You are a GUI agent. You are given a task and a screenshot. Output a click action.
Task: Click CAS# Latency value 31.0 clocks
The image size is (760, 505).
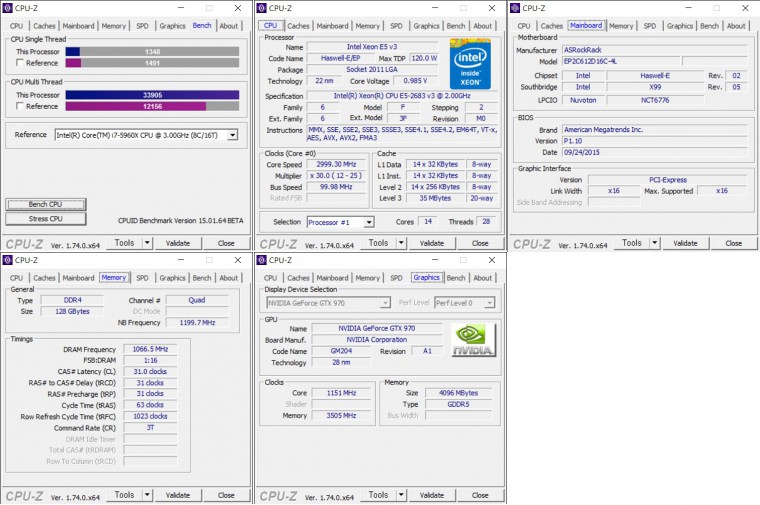(x=150, y=371)
